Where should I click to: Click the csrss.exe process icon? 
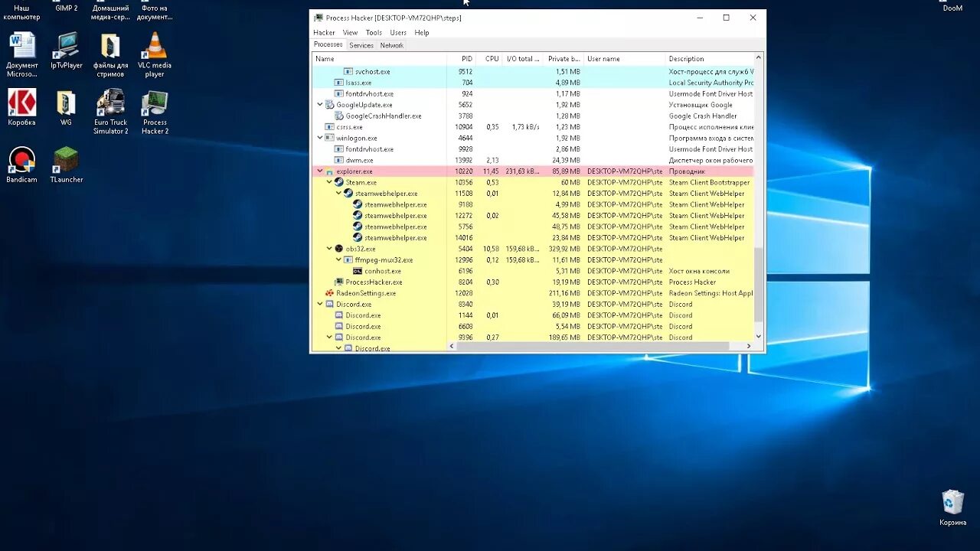330,127
